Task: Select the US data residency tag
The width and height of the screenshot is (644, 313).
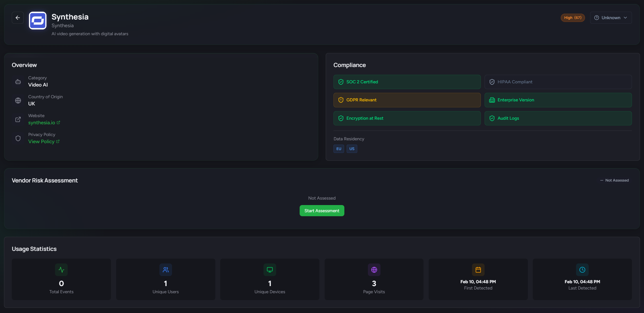Action: 352,149
